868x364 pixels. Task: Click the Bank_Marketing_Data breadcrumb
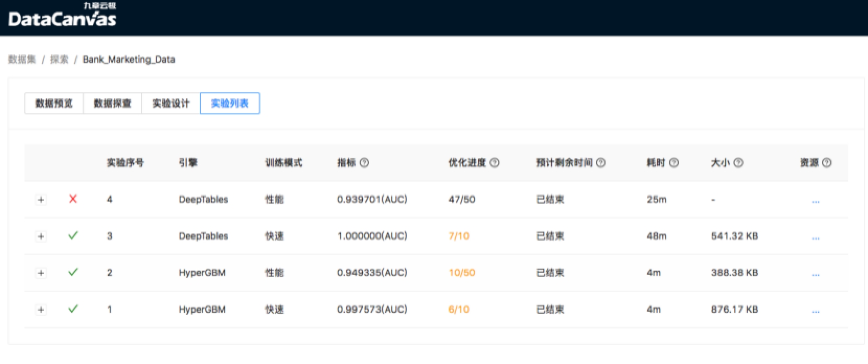129,59
